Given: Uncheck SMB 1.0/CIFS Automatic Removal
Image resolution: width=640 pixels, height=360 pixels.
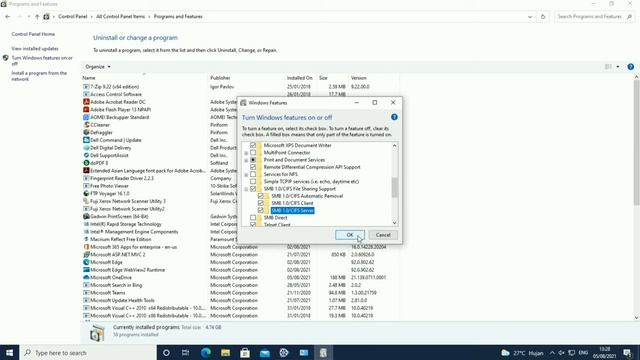Looking at the screenshot, I should click(x=260, y=196).
